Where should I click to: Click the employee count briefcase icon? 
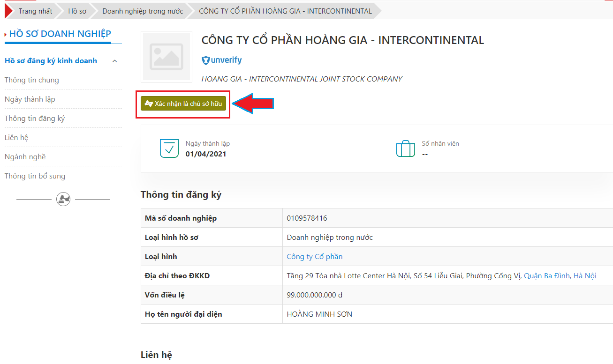point(406,148)
